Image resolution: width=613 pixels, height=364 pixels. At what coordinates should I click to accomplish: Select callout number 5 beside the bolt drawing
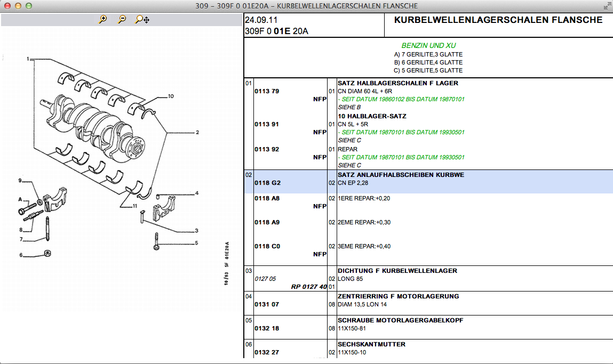pyautogui.click(x=196, y=243)
